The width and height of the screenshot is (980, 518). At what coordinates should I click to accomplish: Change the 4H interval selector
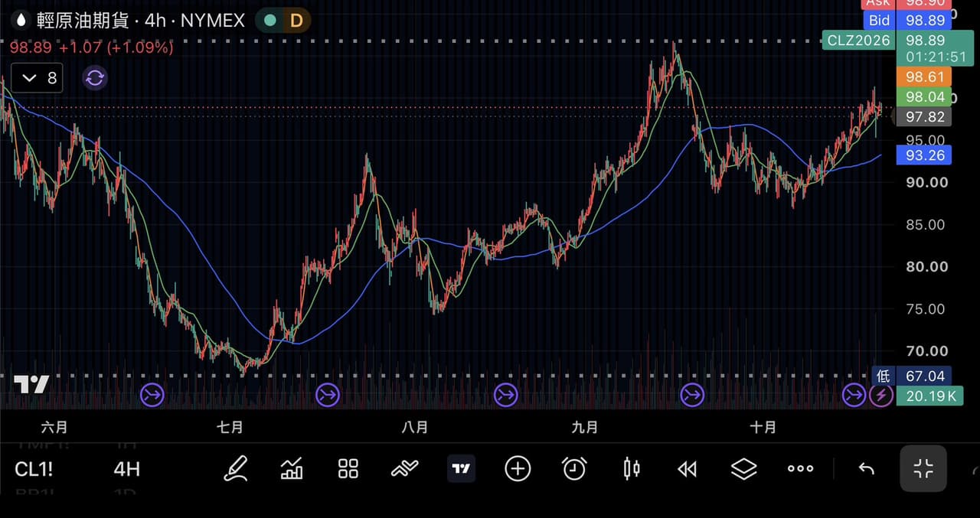click(x=126, y=469)
